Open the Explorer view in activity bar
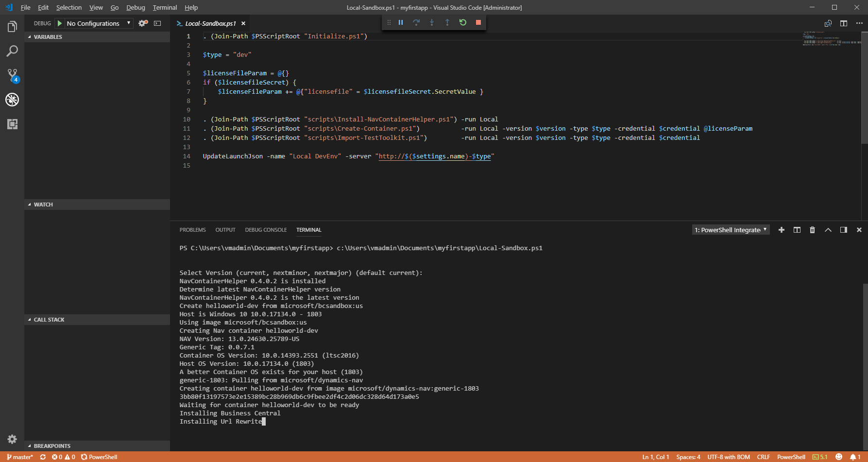Viewport: 868px width, 462px height. (x=12, y=27)
